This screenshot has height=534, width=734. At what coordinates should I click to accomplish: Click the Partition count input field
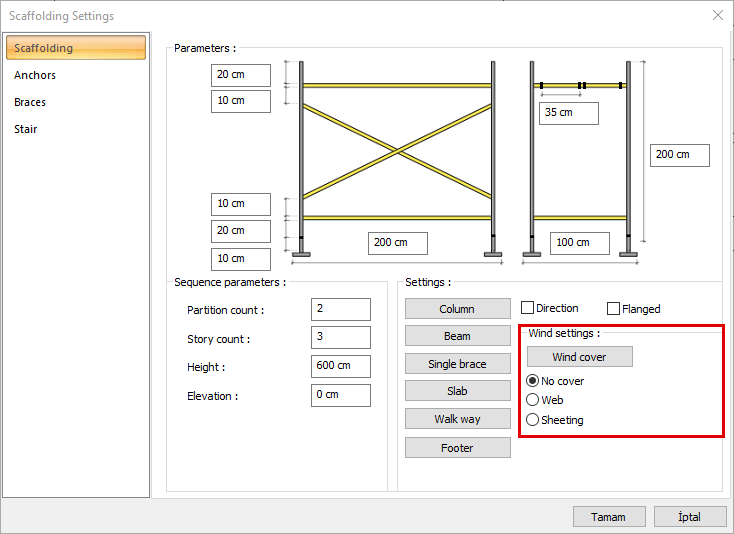tap(340, 310)
